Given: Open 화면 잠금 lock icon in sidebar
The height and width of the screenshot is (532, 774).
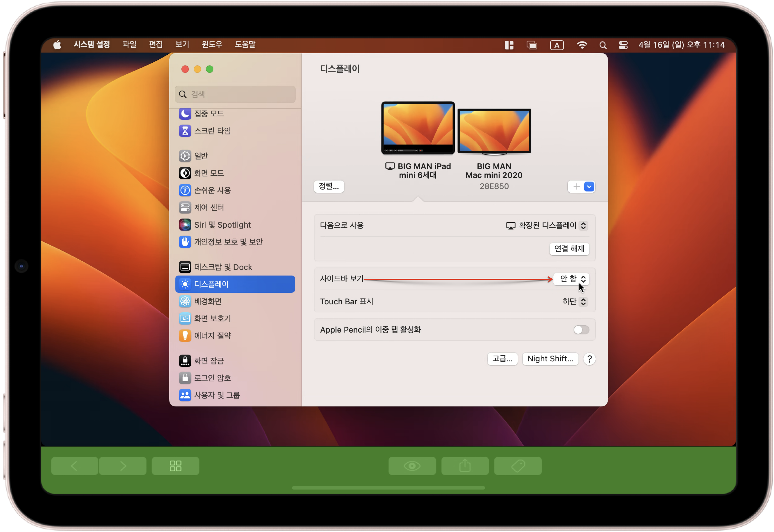Looking at the screenshot, I should [185, 360].
